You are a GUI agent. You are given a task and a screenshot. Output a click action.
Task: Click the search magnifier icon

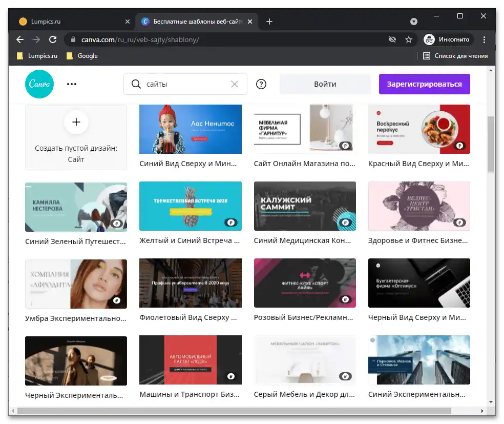(136, 84)
